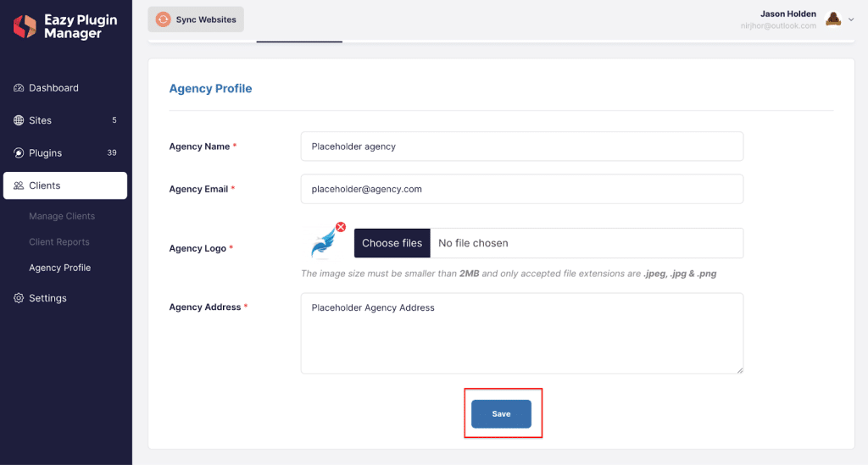Open Manage Clients submenu item
This screenshot has width=868, height=465.
click(62, 216)
